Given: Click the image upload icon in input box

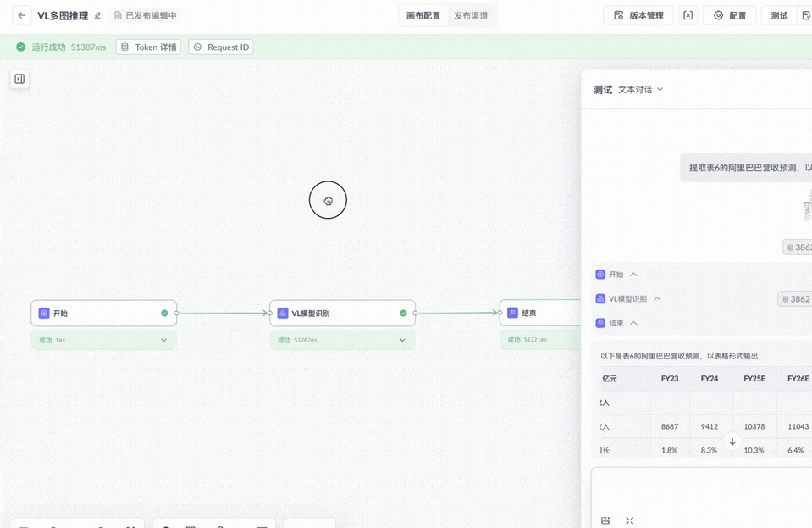Looking at the screenshot, I should pos(605,520).
